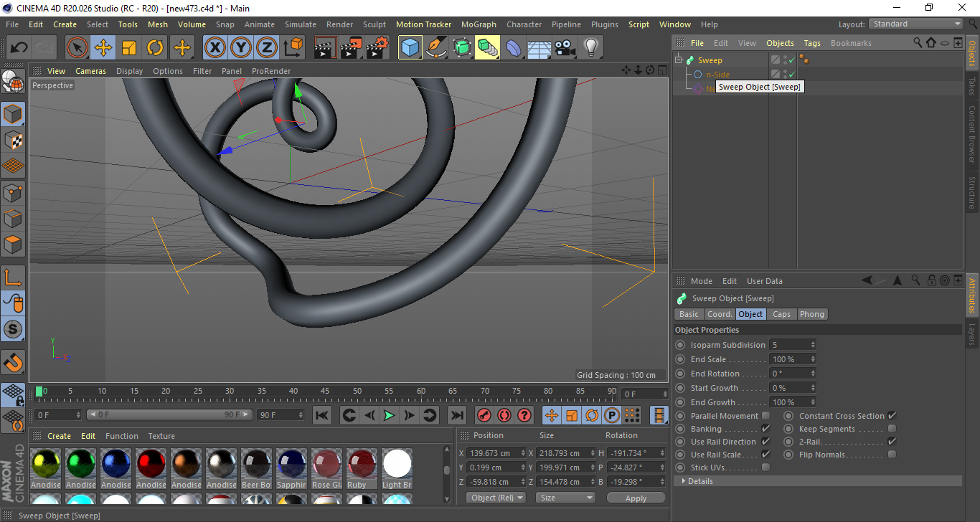The width and height of the screenshot is (980, 522).
Task: Click frame 45 on the timeline
Action: click(x=325, y=393)
